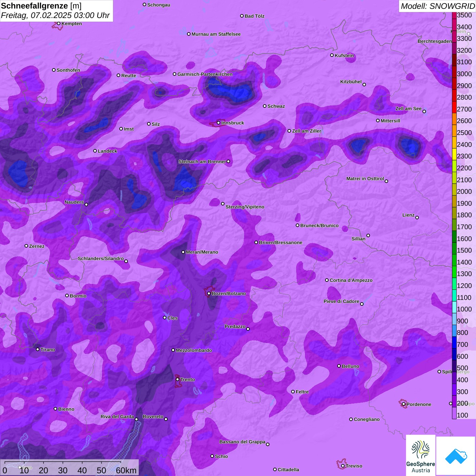Viewport: 476px width, 476px height.
Task: Click the Steinach am Brenner label
Action: pos(202,161)
